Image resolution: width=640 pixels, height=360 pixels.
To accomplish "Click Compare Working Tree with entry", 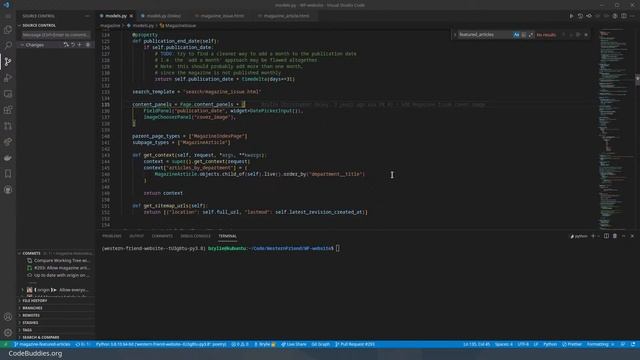I will [x=58, y=260].
